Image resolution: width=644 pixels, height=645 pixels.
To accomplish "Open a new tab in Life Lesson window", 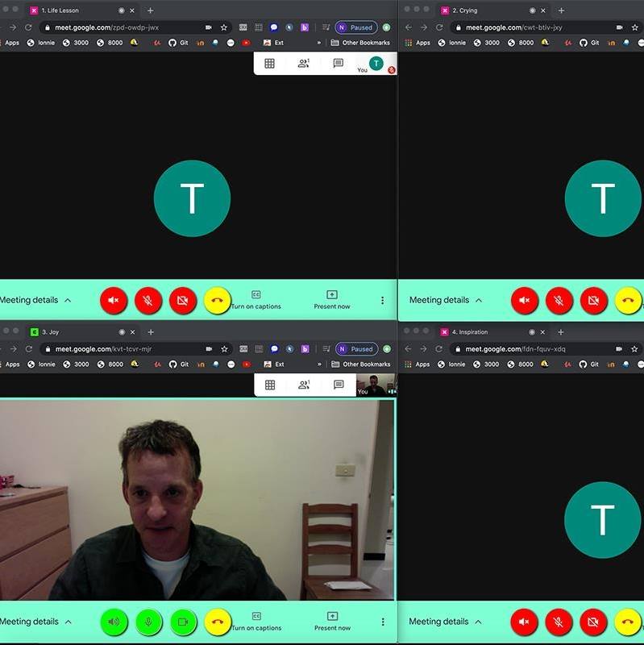I will point(151,10).
